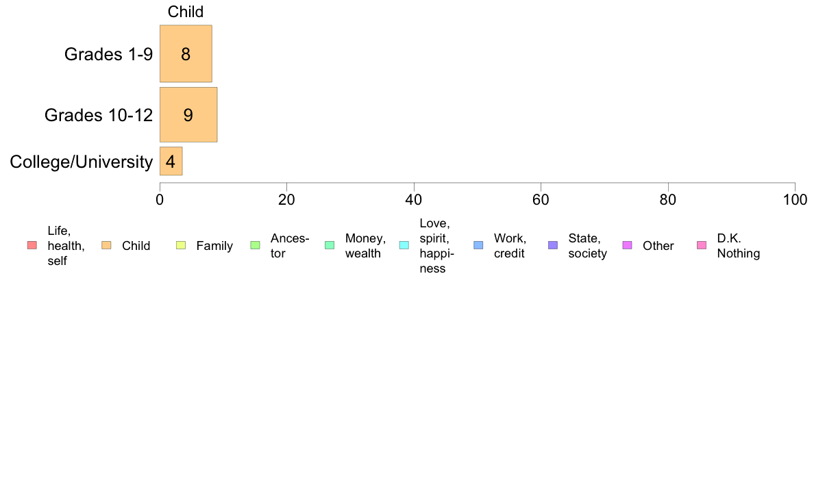Click the pink D.K. Nothing legend swatch
This screenshot has height=504, width=814.
coord(702,246)
